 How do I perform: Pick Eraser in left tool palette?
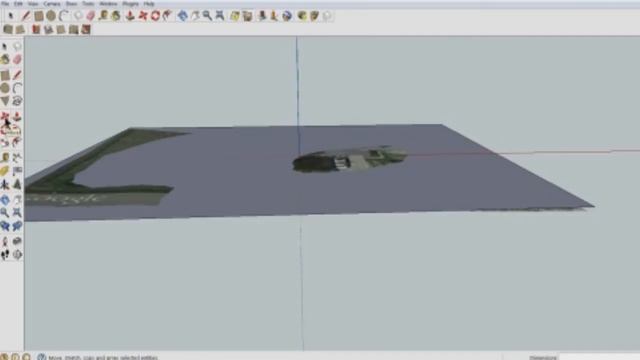pos(17,60)
